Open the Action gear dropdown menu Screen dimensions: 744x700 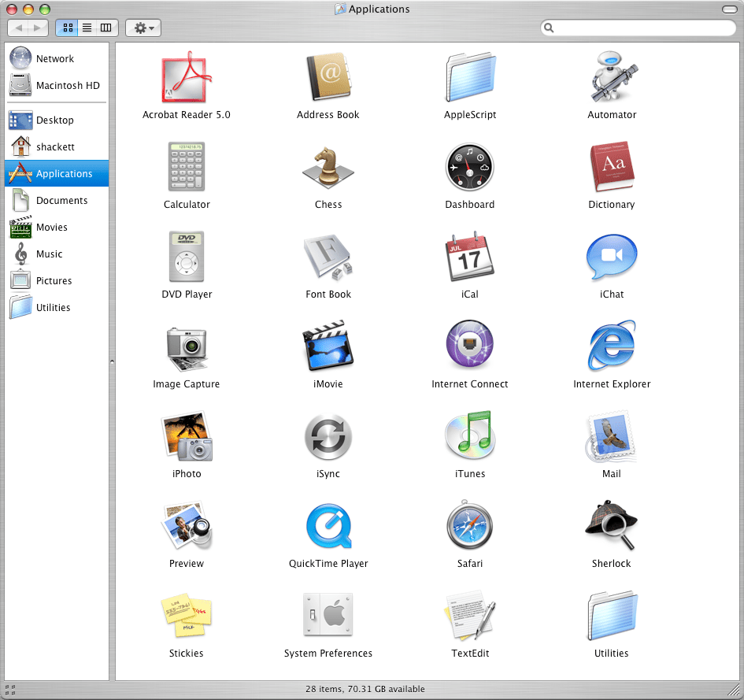[x=143, y=28]
